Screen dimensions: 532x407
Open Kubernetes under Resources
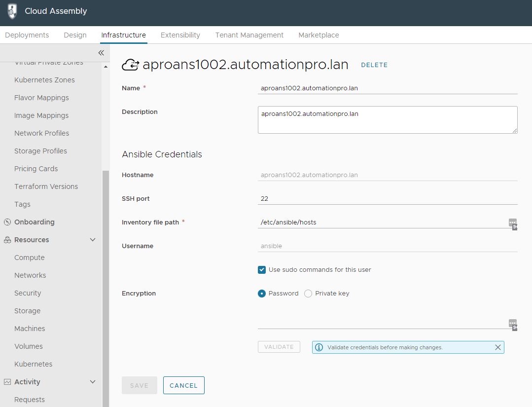coord(33,364)
